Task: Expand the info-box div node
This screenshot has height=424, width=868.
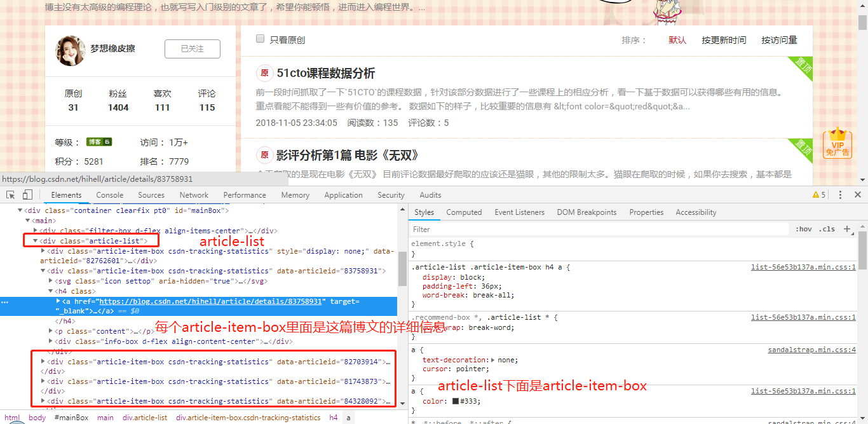Action: 51,341
